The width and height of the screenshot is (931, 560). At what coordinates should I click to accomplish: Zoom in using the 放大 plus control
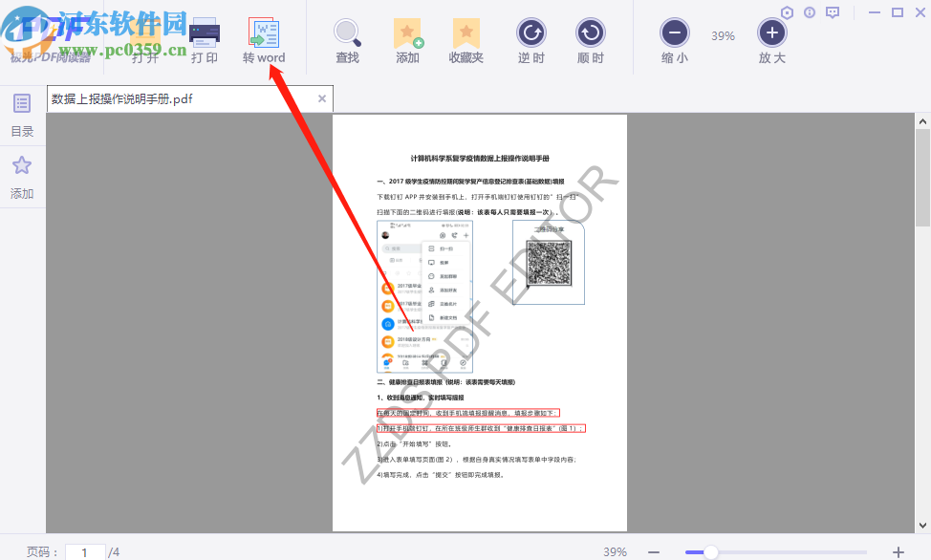pos(771,33)
